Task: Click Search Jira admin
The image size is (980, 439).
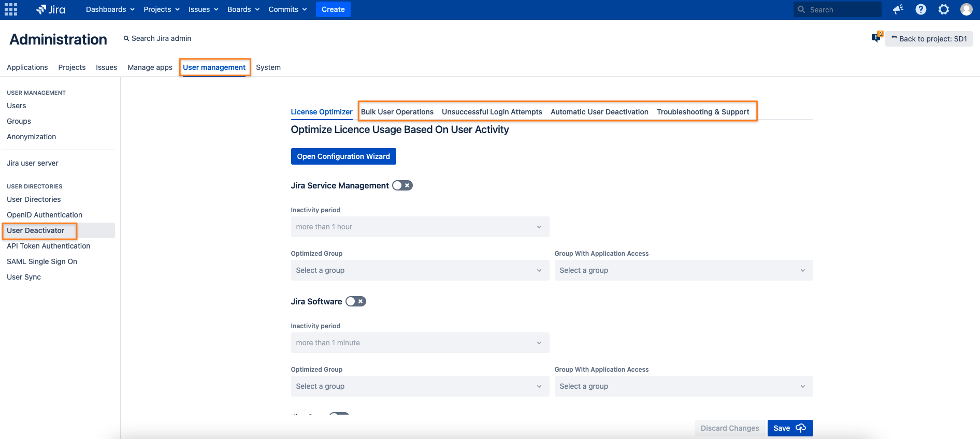Action: tap(157, 38)
